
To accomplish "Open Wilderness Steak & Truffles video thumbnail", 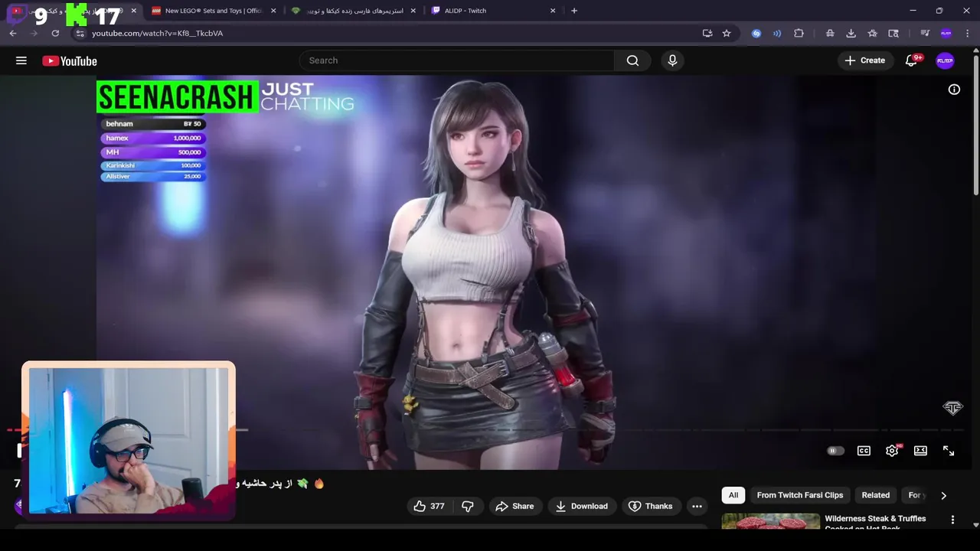I will 770,521.
